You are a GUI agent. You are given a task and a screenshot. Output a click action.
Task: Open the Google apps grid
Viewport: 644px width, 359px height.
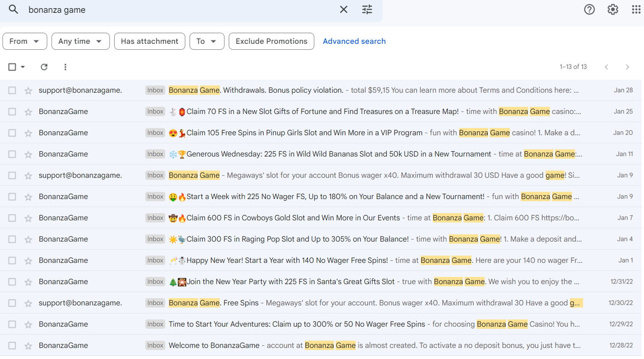(636, 9)
